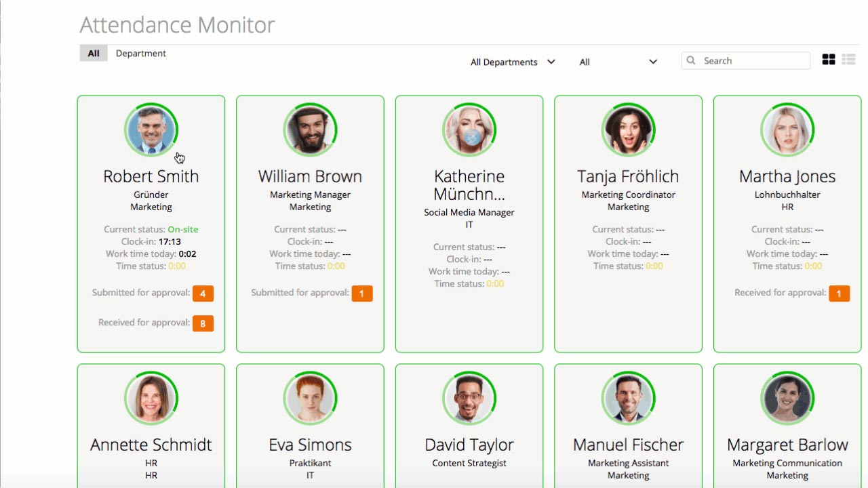The width and height of the screenshot is (868, 488).
Task: Open David Taylor's profile photo
Action: click(x=469, y=398)
